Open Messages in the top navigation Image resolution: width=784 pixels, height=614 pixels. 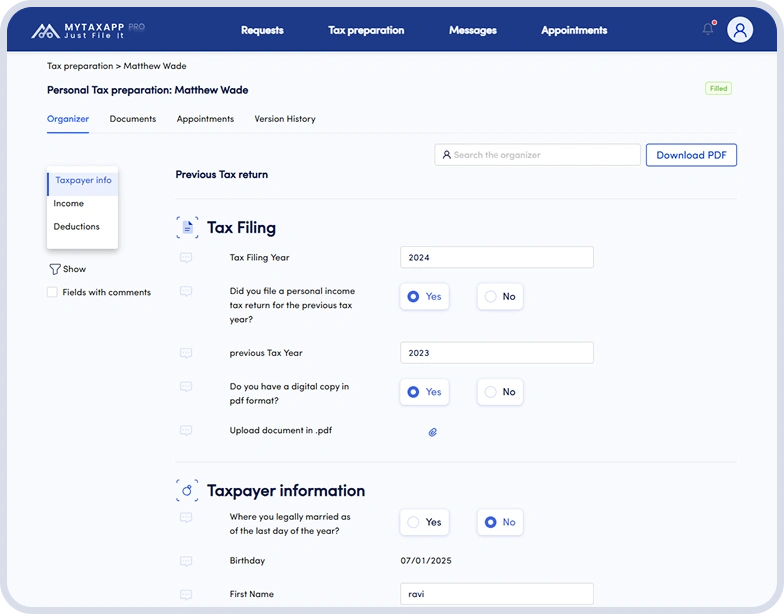(x=473, y=30)
